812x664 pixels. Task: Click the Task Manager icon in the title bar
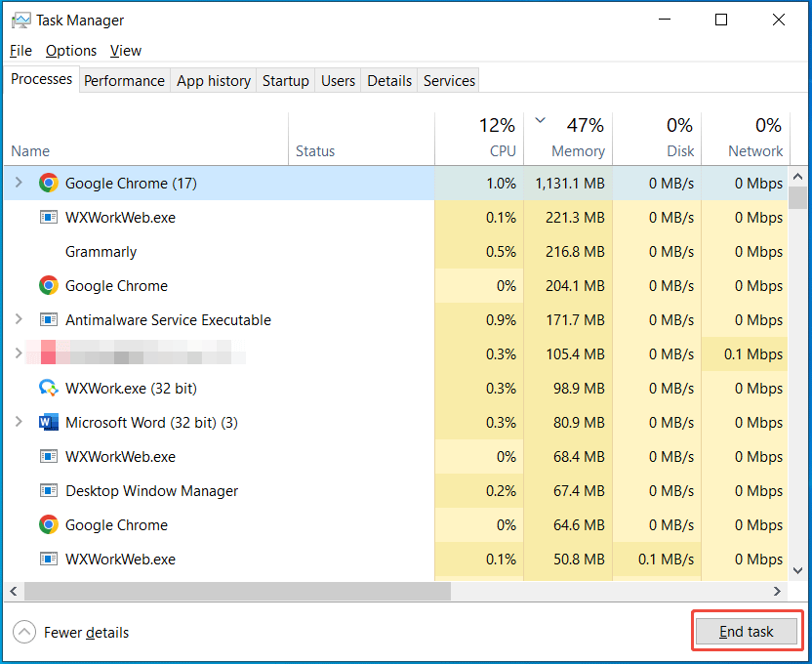point(20,20)
